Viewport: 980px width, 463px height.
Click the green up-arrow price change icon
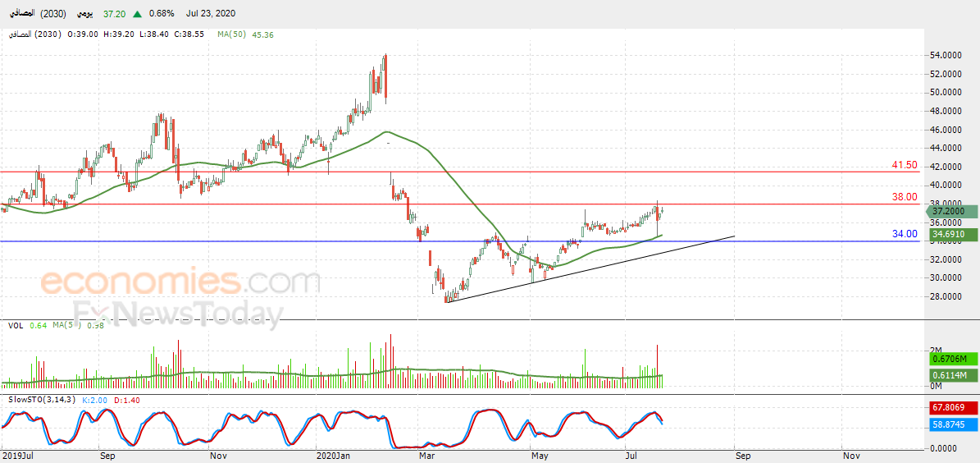(x=137, y=13)
